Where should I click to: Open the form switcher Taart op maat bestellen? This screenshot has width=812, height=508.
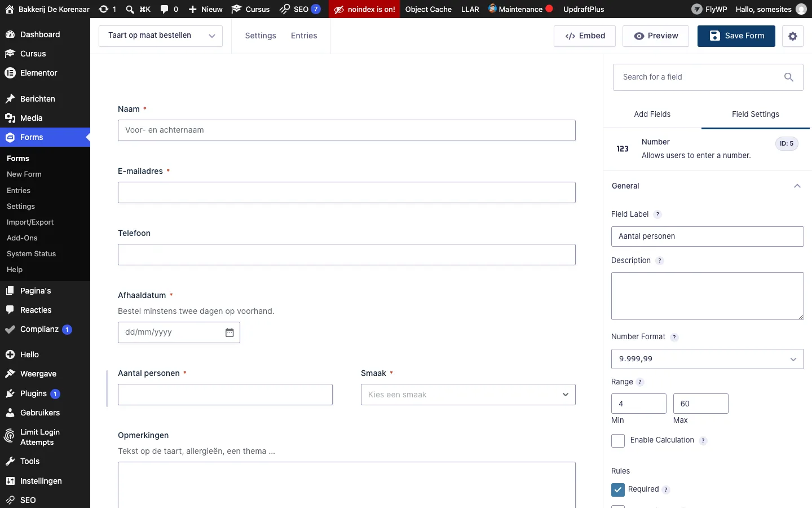[x=161, y=36]
